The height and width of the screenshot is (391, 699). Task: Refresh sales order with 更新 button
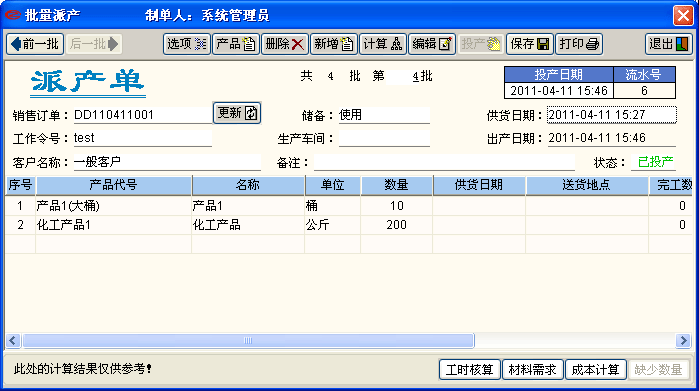(237, 113)
